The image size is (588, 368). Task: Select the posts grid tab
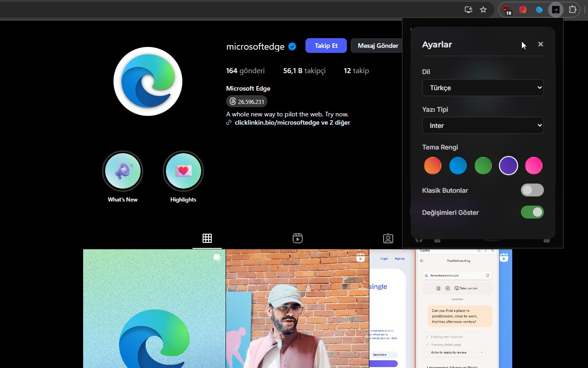pyautogui.click(x=207, y=238)
